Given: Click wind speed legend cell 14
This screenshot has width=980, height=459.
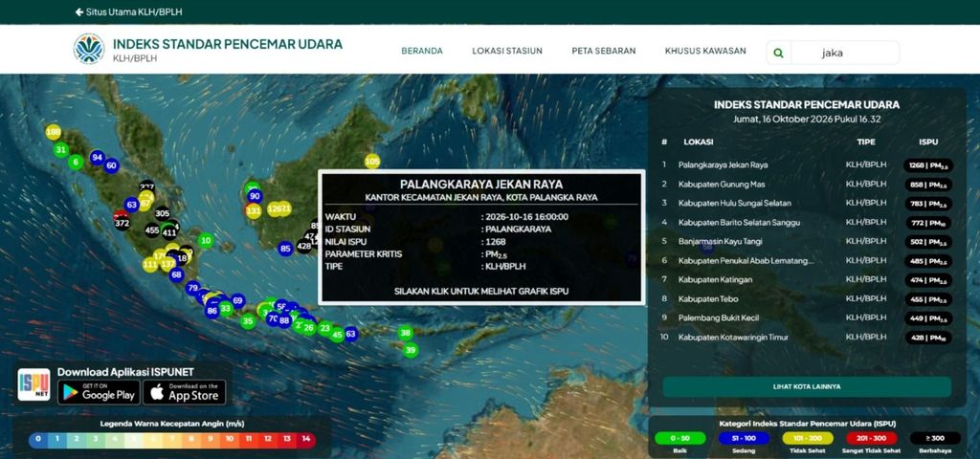Looking at the screenshot, I should click(305, 440).
